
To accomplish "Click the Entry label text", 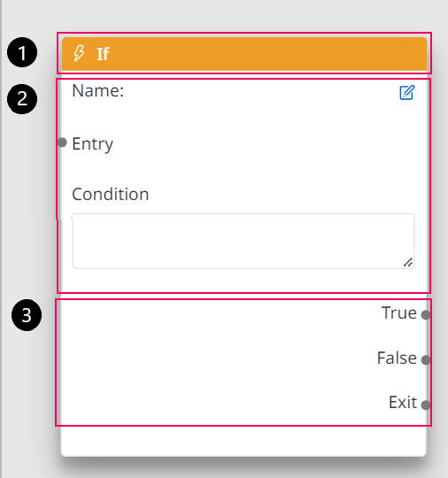I will tap(92, 144).
